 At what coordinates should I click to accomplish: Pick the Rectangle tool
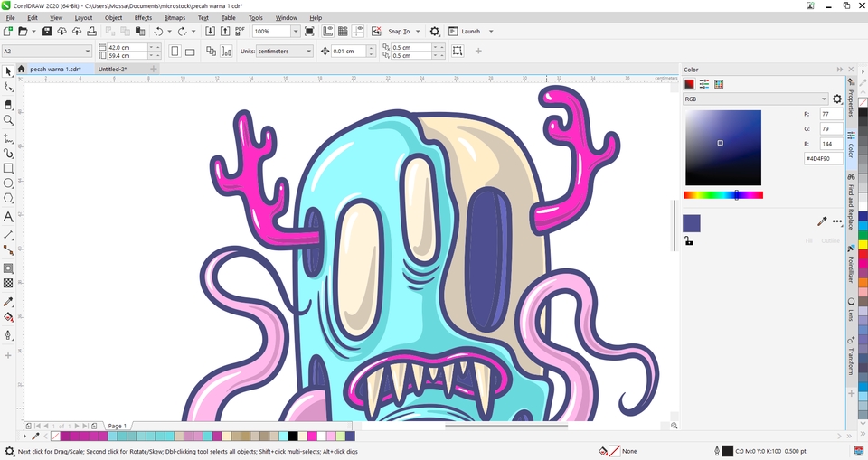(8, 168)
